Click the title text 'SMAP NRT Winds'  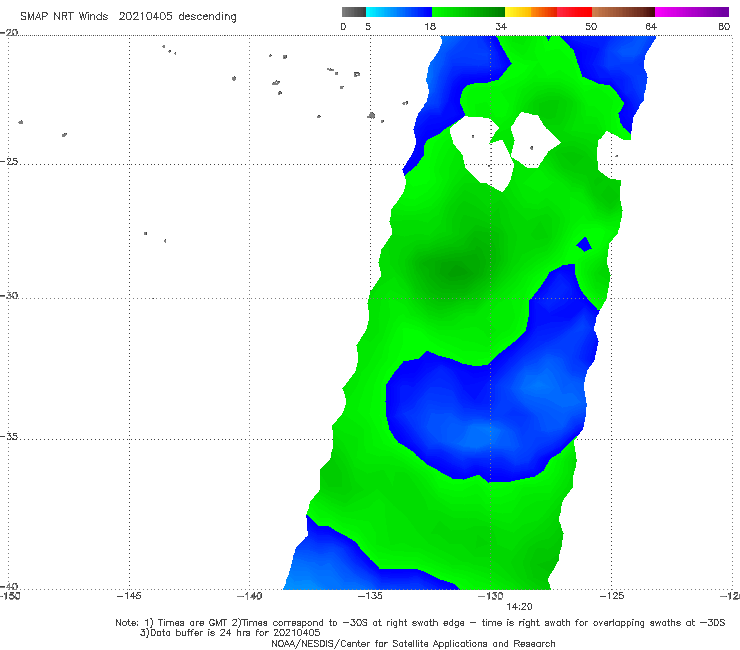[x=64, y=16]
